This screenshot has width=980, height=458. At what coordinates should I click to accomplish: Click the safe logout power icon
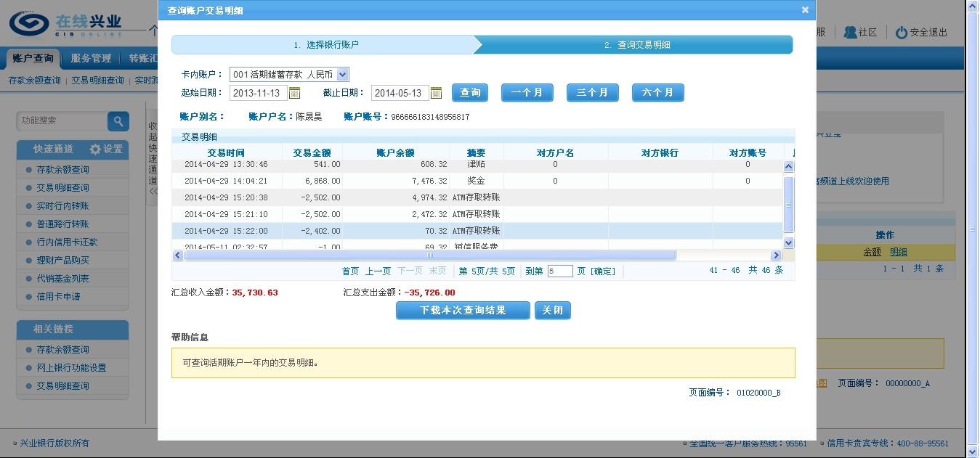[x=902, y=33]
